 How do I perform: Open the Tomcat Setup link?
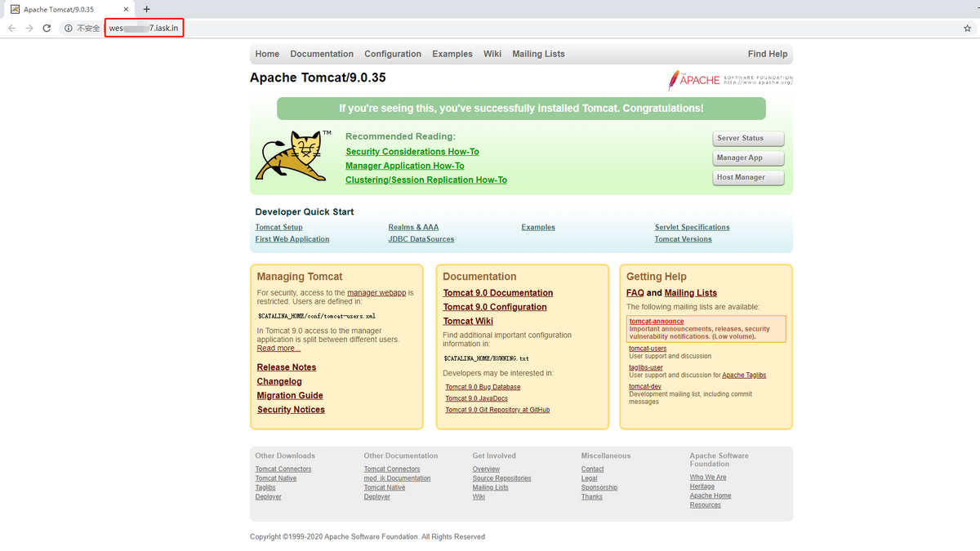pos(278,227)
